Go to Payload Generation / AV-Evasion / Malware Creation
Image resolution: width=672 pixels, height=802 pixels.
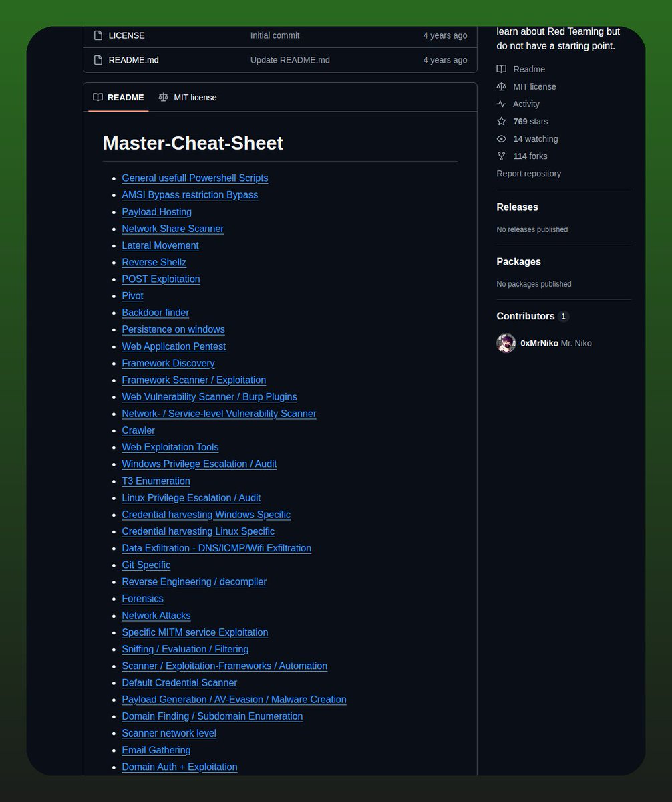234,699
